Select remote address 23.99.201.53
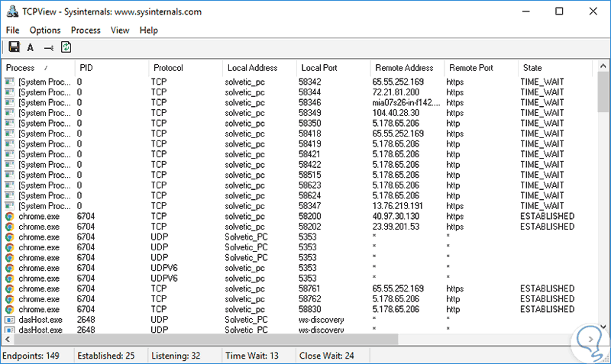Image resolution: width=611 pixels, height=364 pixels. tap(396, 227)
